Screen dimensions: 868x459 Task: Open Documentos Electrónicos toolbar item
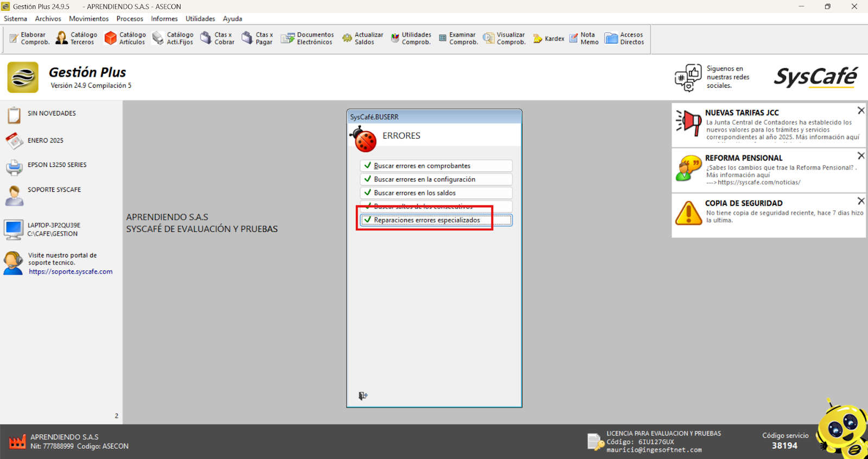(x=307, y=38)
